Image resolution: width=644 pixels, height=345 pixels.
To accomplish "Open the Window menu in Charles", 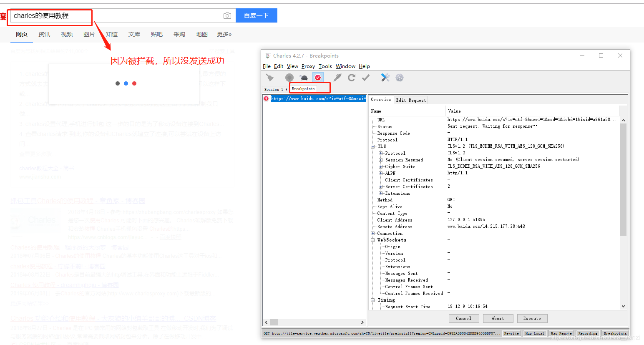I will pos(345,66).
